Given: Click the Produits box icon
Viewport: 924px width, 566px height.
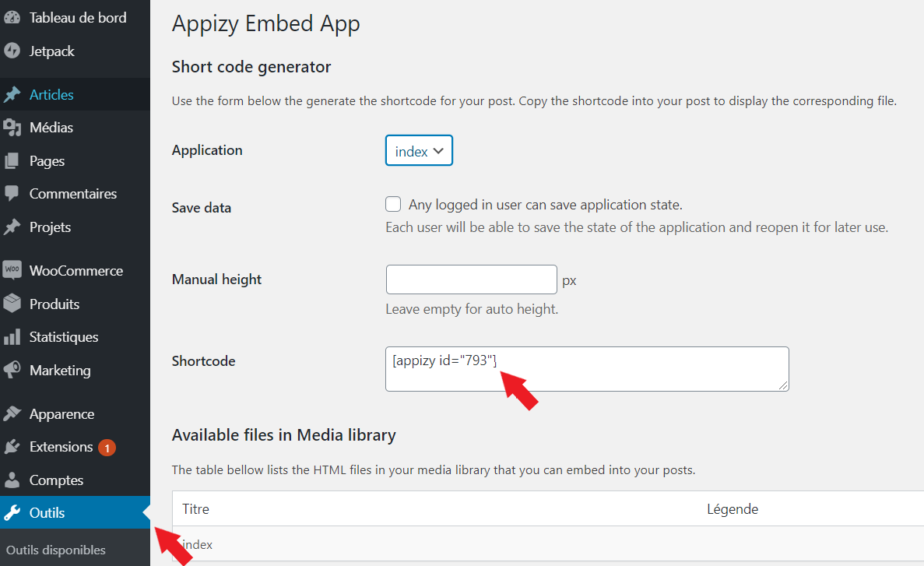Looking at the screenshot, I should [x=12, y=304].
